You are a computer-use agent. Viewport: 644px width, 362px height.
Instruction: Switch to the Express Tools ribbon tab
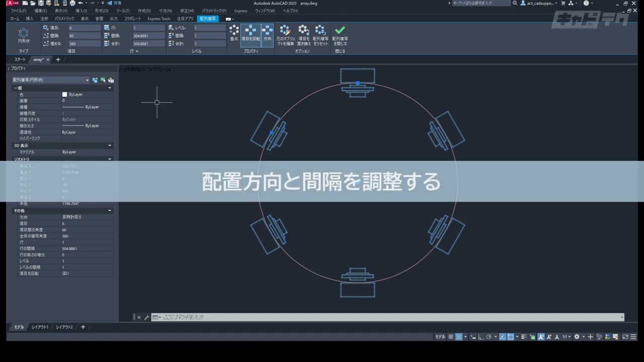[158, 19]
